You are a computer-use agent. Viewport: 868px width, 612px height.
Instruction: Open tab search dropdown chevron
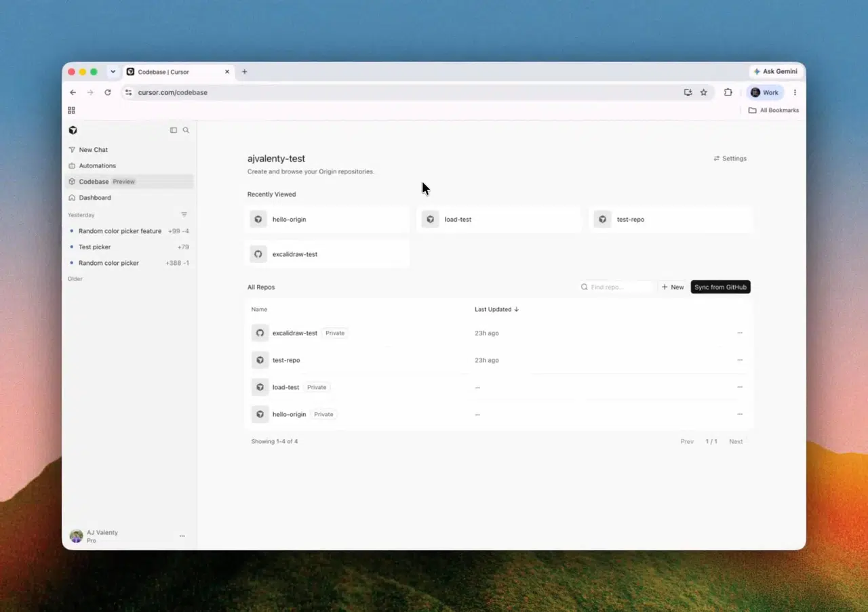(x=113, y=71)
